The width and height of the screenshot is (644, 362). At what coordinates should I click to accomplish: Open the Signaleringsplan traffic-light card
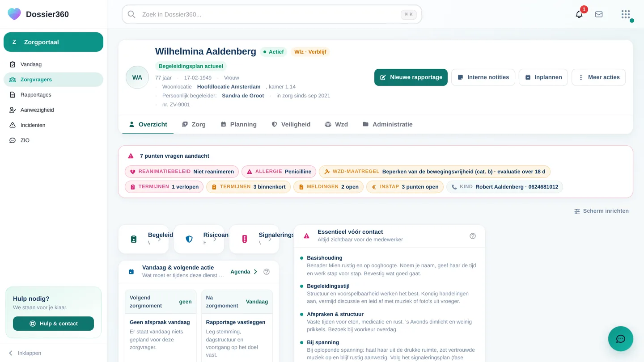pyautogui.click(x=254, y=239)
